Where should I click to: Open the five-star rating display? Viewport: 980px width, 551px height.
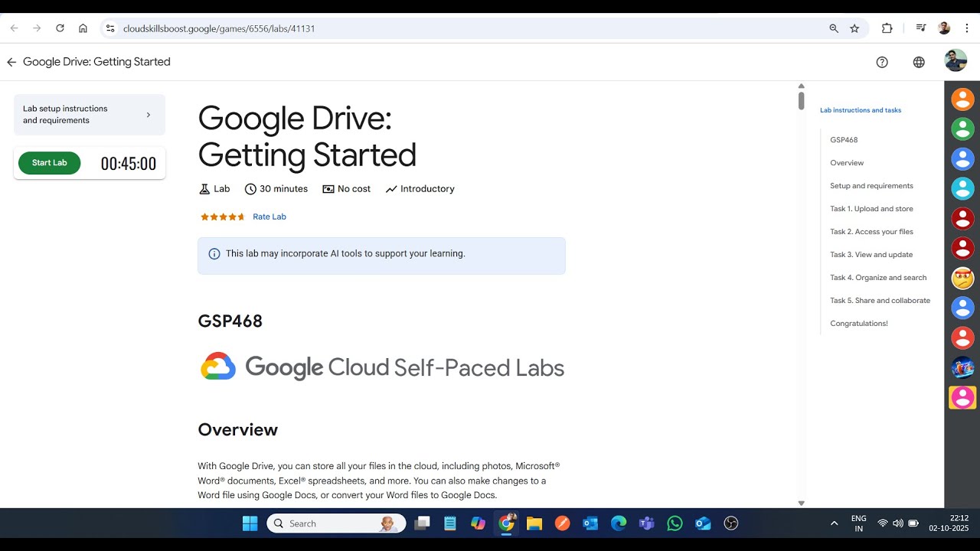[x=223, y=217]
